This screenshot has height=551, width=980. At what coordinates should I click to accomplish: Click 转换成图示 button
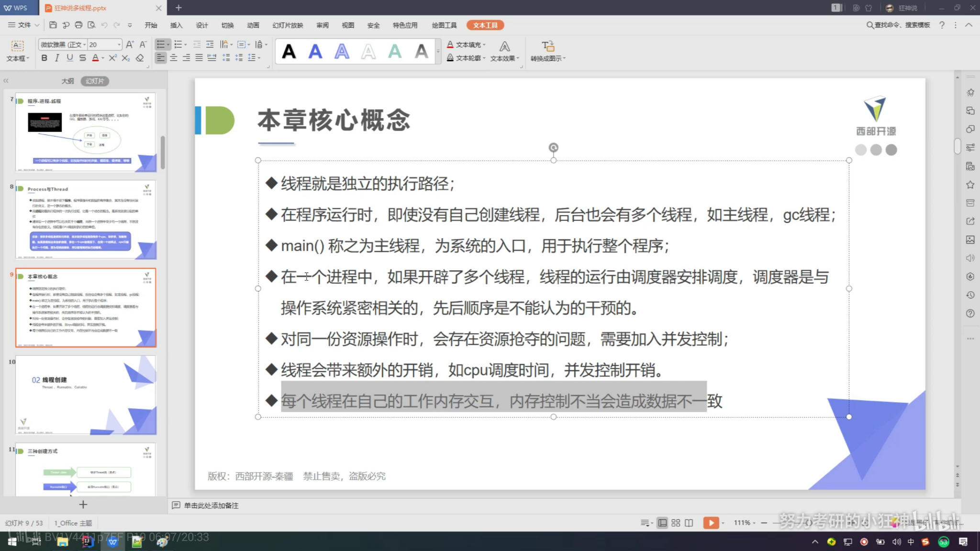tap(548, 51)
